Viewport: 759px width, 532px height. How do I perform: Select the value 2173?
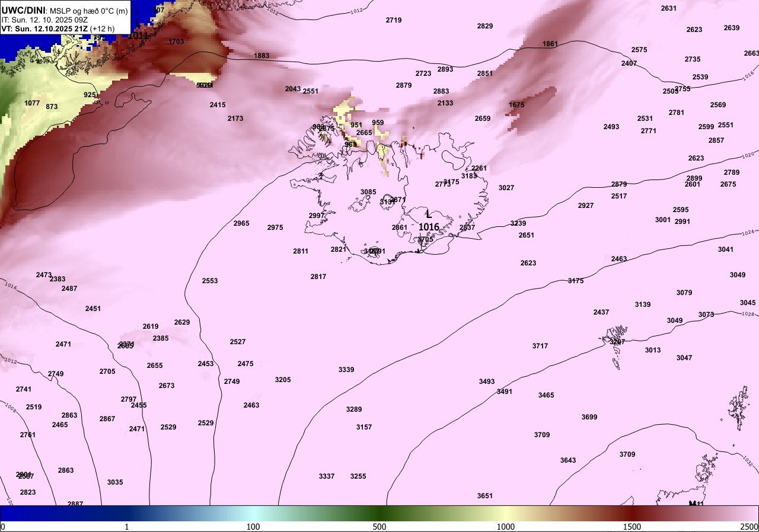pyautogui.click(x=235, y=118)
